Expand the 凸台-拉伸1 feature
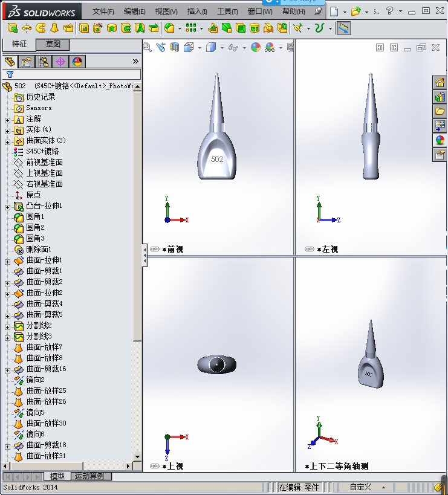Viewport: 448px width, 495px height. pos(8,207)
